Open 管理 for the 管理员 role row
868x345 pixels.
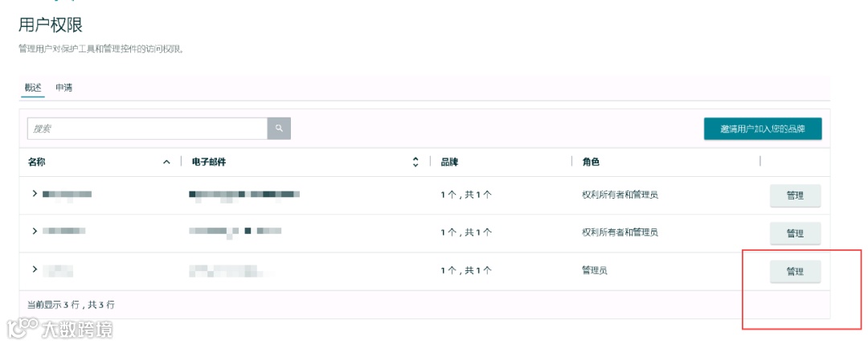click(x=795, y=272)
